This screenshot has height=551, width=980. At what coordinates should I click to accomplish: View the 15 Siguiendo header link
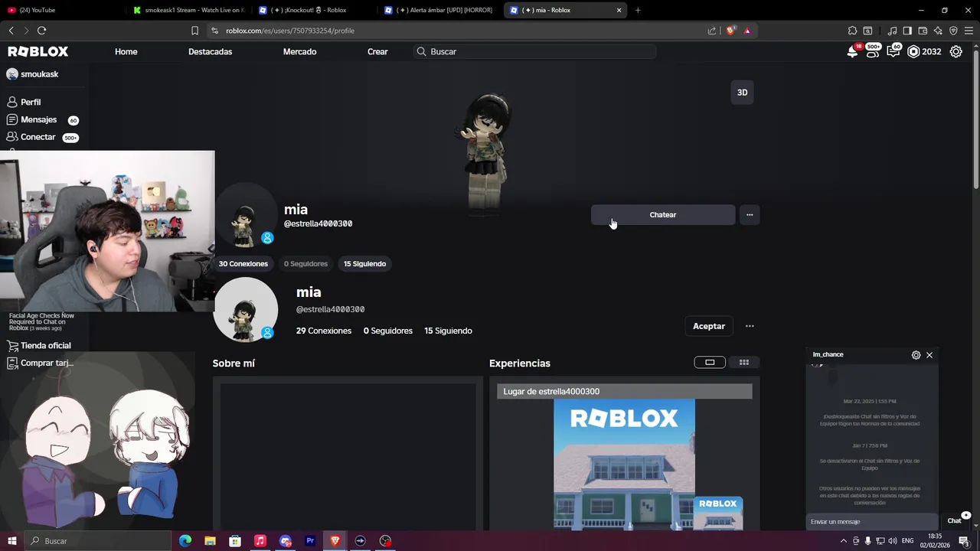coord(364,263)
